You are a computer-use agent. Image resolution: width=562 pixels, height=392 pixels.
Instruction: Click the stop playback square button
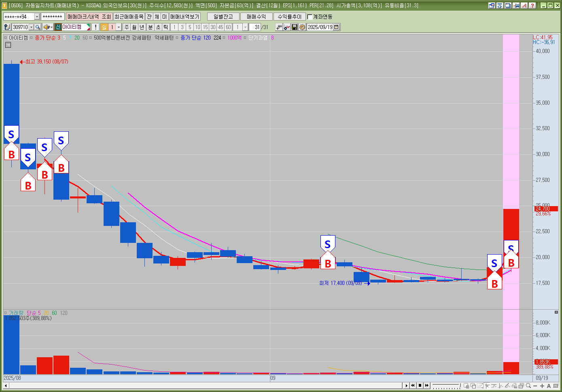(420, 386)
